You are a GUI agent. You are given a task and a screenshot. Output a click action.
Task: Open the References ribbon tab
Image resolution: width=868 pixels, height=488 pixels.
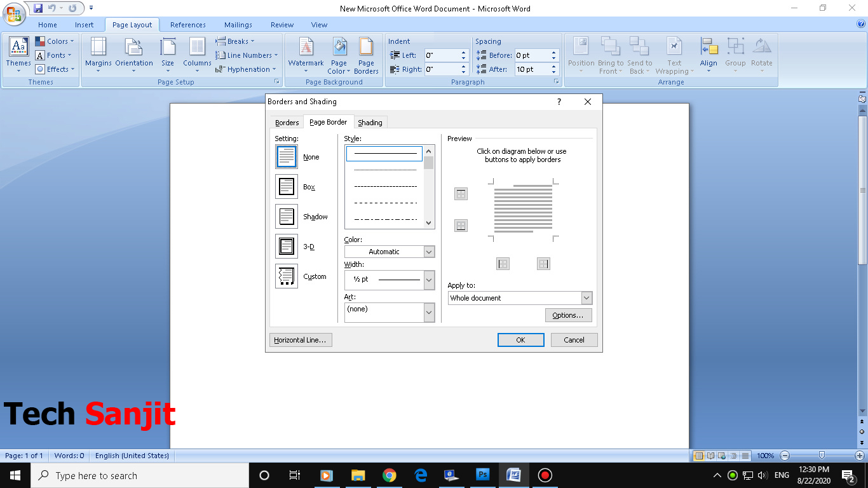188,25
